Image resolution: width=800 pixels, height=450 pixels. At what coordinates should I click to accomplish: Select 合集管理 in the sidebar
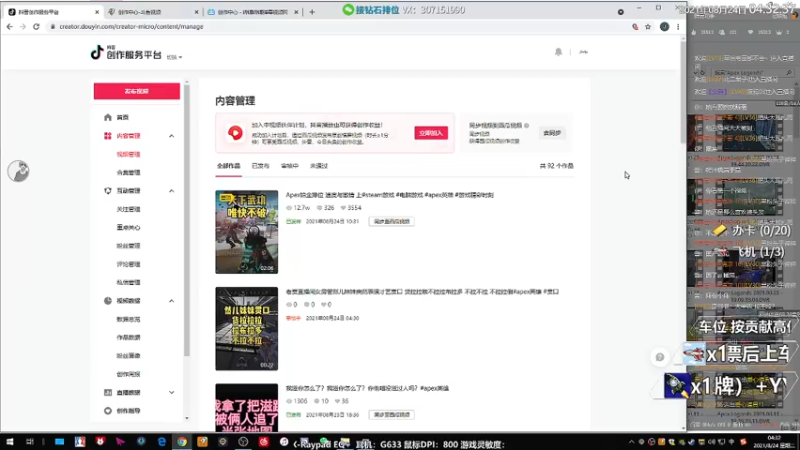(x=128, y=172)
